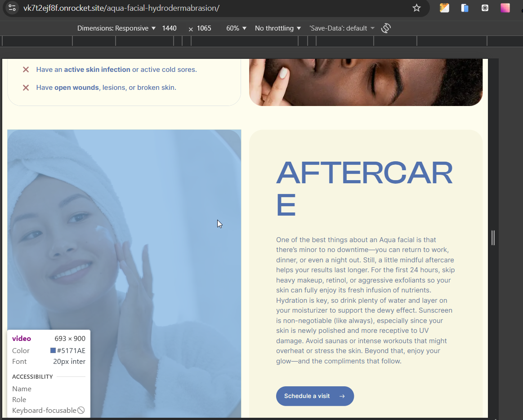The image size is (523, 420).
Task: Click the Role row in inspect tooltip
Action: (x=49, y=399)
